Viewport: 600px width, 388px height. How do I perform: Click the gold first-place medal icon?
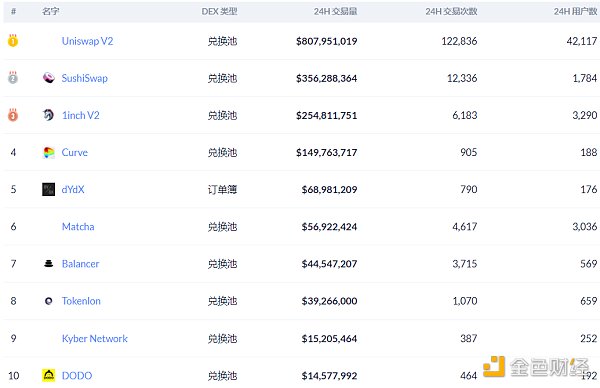coord(13,40)
